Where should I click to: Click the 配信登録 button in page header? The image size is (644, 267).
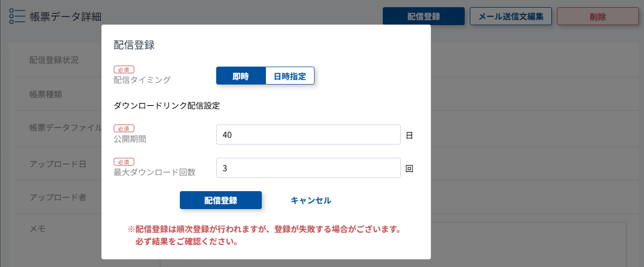(x=423, y=16)
